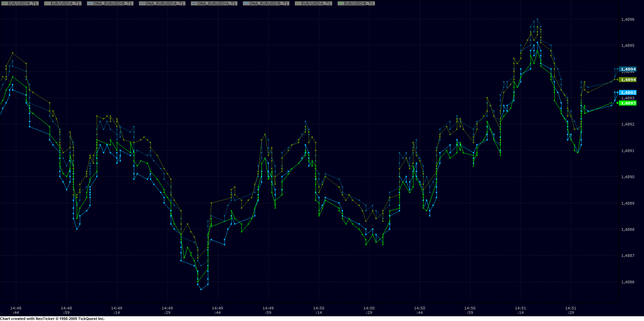Click the 14:51 :29 time axis label
Screen dimensions: 644x321
571,310
